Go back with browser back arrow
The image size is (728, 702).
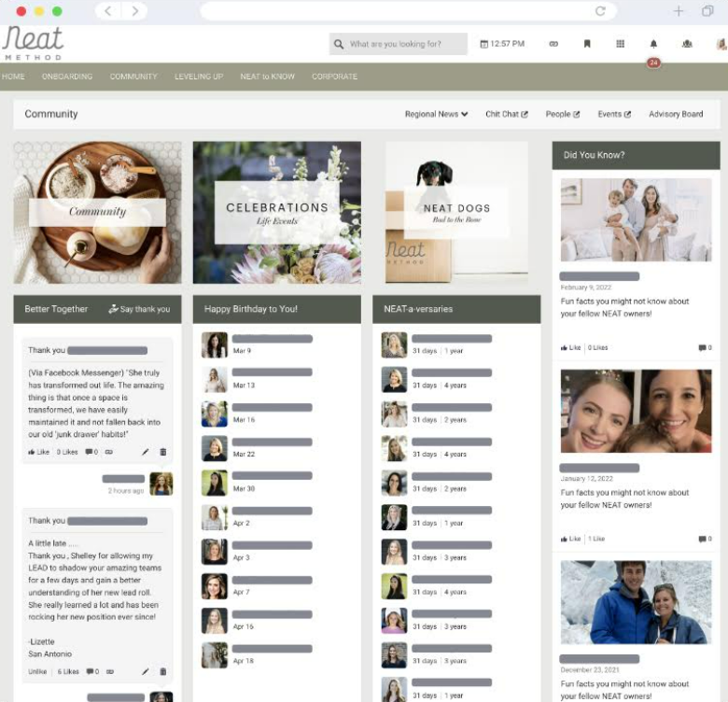point(107,10)
